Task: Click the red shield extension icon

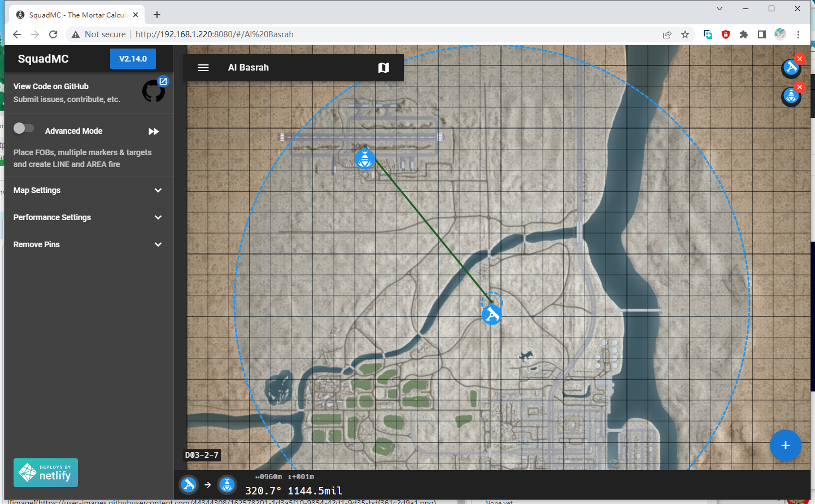Action: tap(726, 34)
